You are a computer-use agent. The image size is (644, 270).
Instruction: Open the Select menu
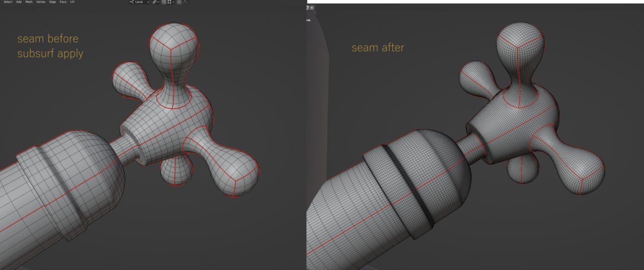click(x=8, y=2)
